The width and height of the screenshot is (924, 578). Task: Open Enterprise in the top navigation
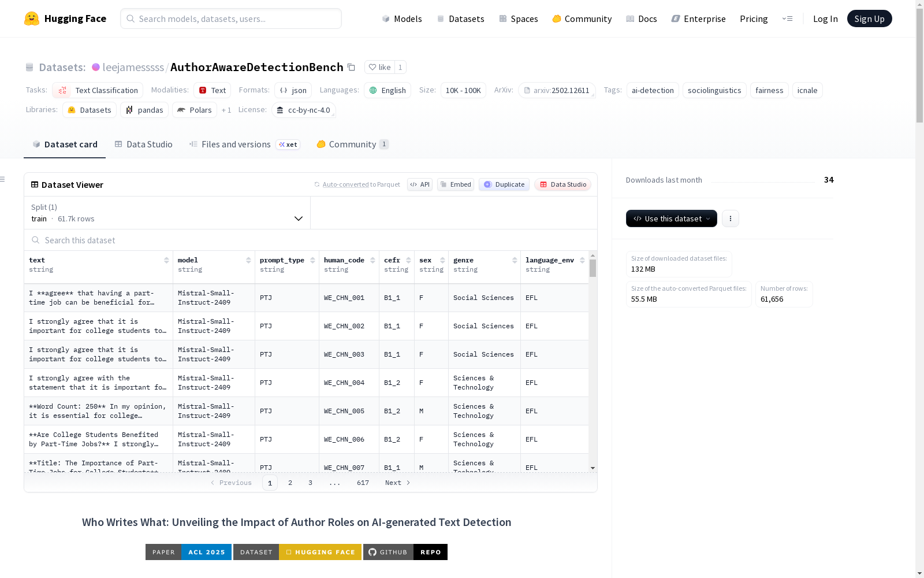[x=699, y=18]
